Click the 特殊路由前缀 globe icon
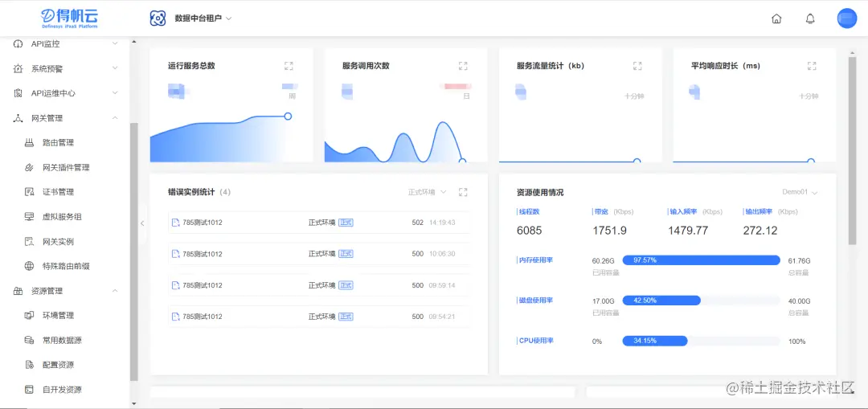868x409 pixels. [30, 266]
